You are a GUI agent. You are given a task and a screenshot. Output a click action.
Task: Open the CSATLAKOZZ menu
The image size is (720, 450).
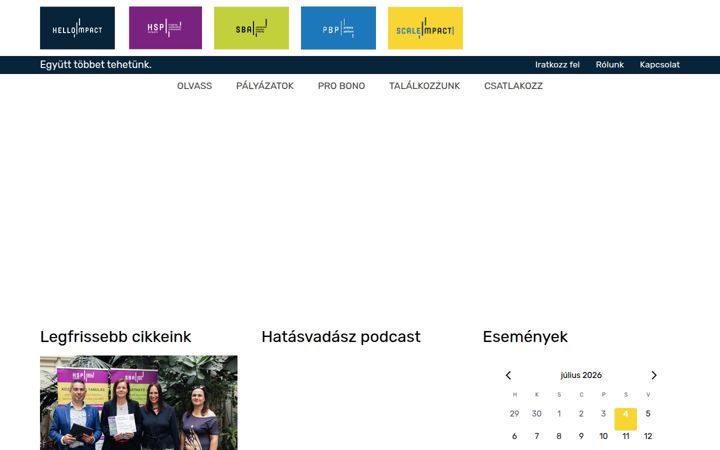(x=513, y=86)
